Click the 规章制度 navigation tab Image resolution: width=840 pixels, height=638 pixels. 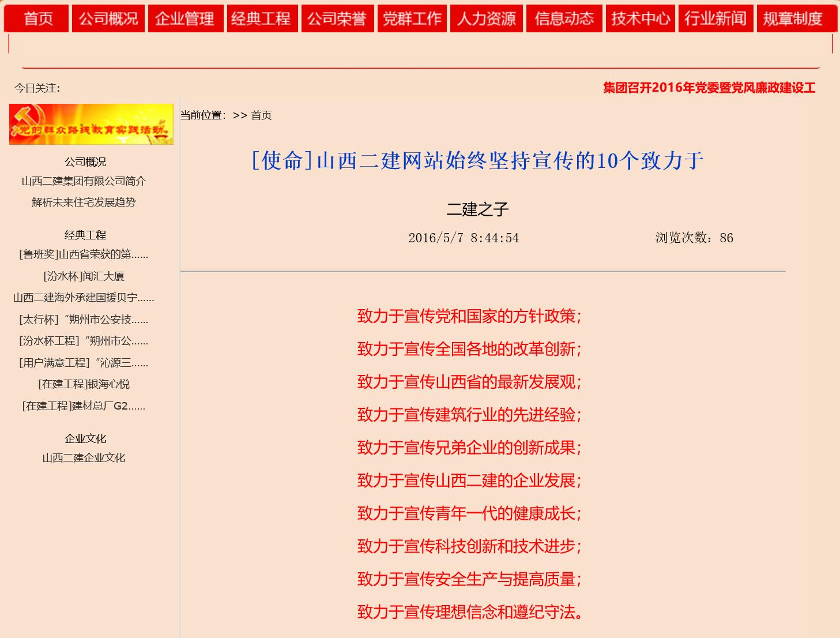click(x=793, y=18)
